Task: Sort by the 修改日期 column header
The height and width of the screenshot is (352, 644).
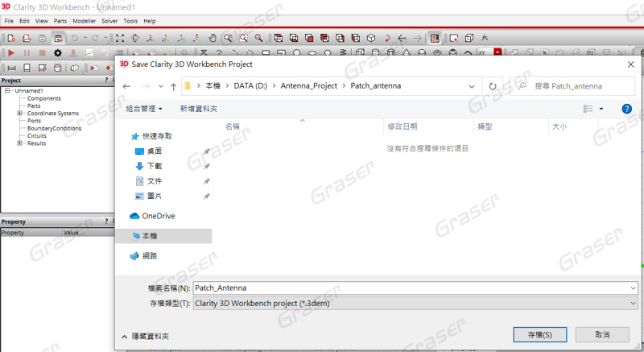Action: click(x=402, y=126)
